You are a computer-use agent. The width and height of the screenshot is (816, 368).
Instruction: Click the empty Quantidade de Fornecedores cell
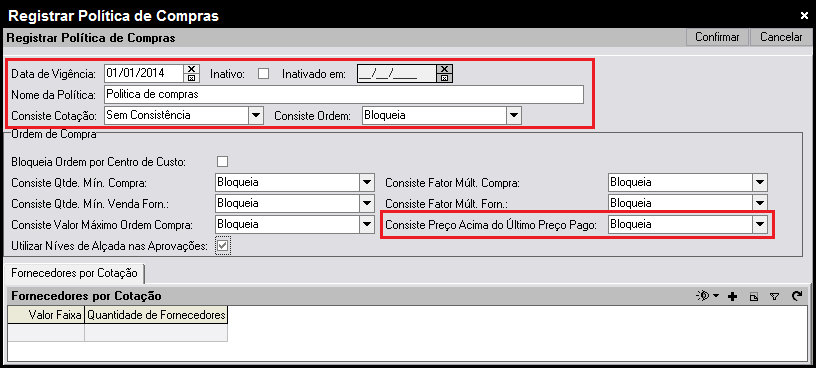pos(156,332)
